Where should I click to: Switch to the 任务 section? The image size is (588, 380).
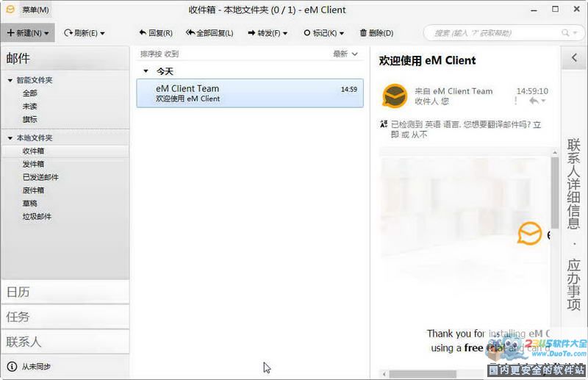[x=65, y=317]
